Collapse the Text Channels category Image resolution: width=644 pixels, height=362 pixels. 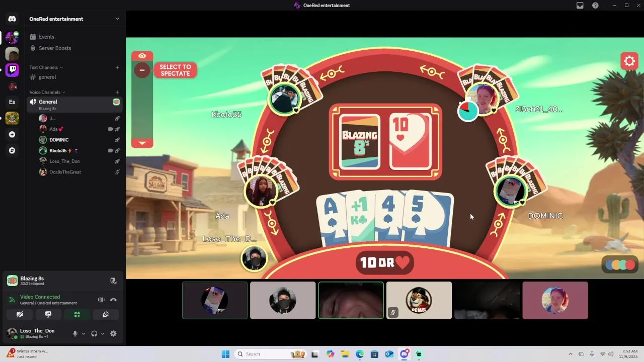pos(46,67)
